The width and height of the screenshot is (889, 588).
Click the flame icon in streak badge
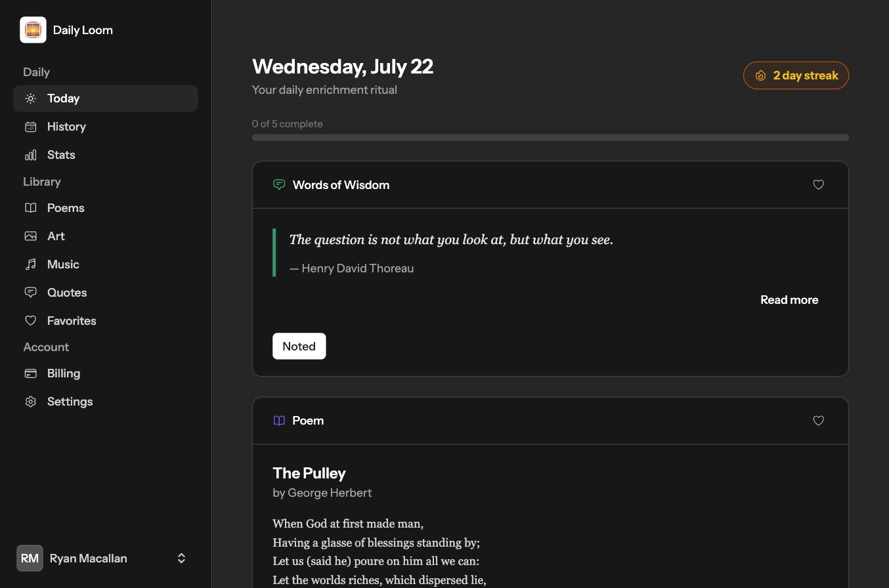click(x=760, y=75)
